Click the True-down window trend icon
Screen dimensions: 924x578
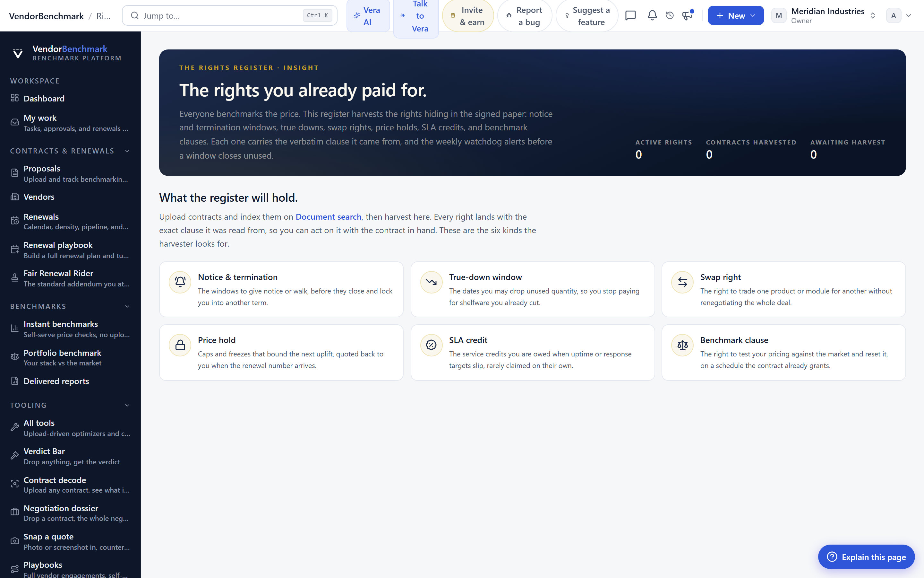(x=431, y=282)
